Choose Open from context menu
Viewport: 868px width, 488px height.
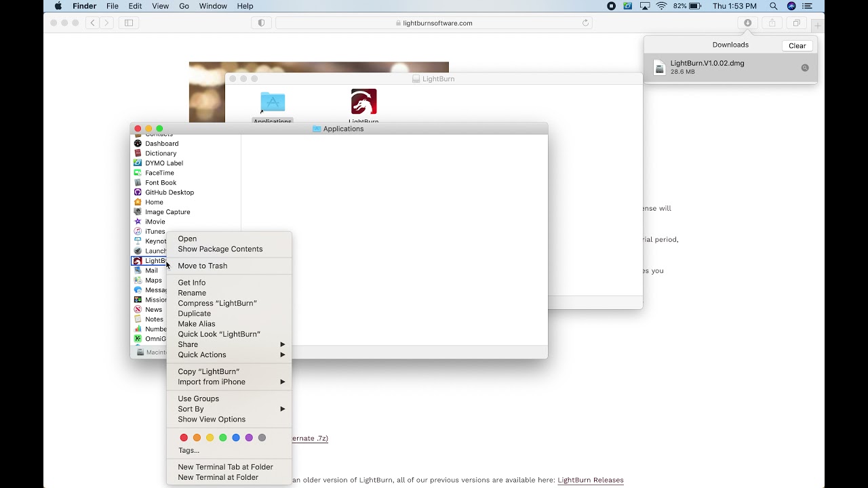pyautogui.click(x=229, y=239)
